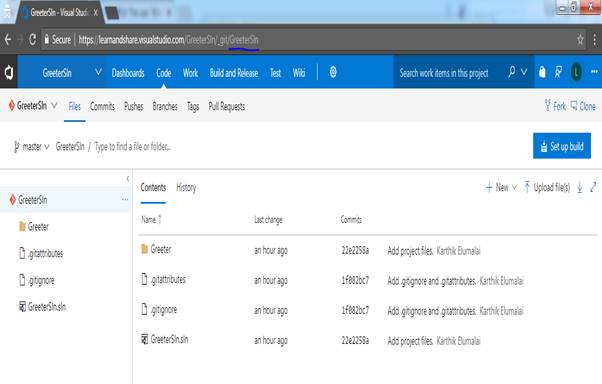Expand the search options chevron
This screenshot has width=602, height=384.
524,72
